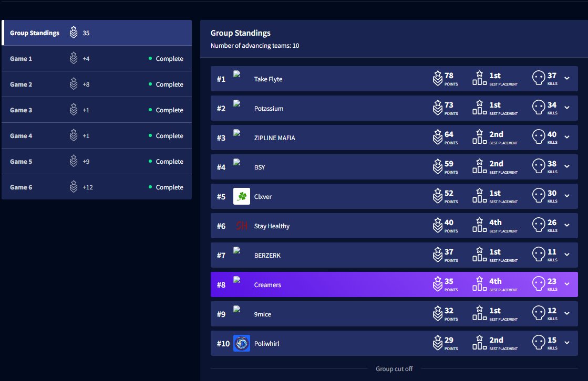
Task: Click Stay Healthy's best placement podium icon
Action: (x=479, y=225)
